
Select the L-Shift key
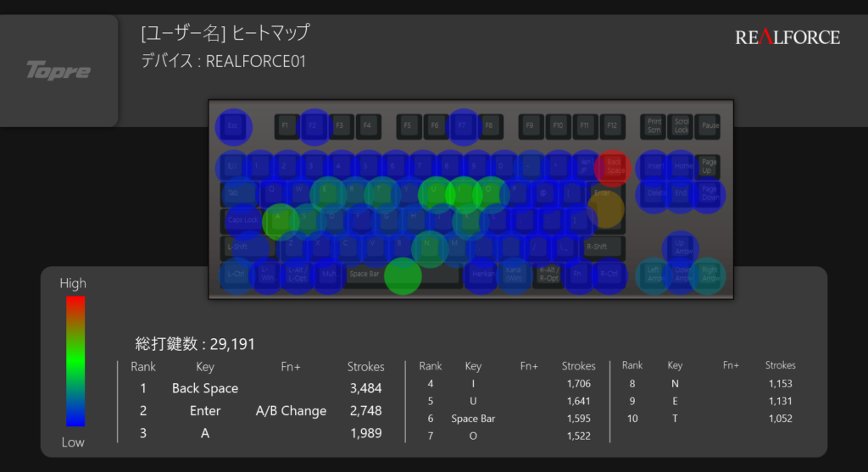tap(247, 247)
